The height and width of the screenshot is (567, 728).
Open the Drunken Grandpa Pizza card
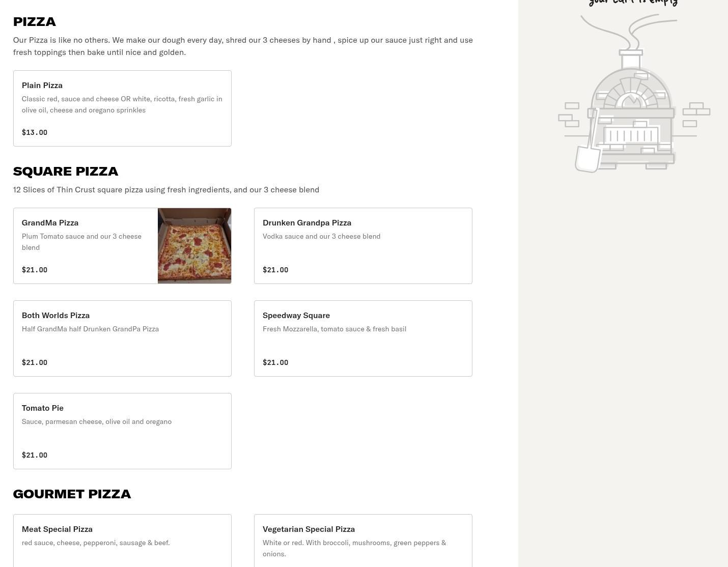pyautogui.click(x=363, y=246)
